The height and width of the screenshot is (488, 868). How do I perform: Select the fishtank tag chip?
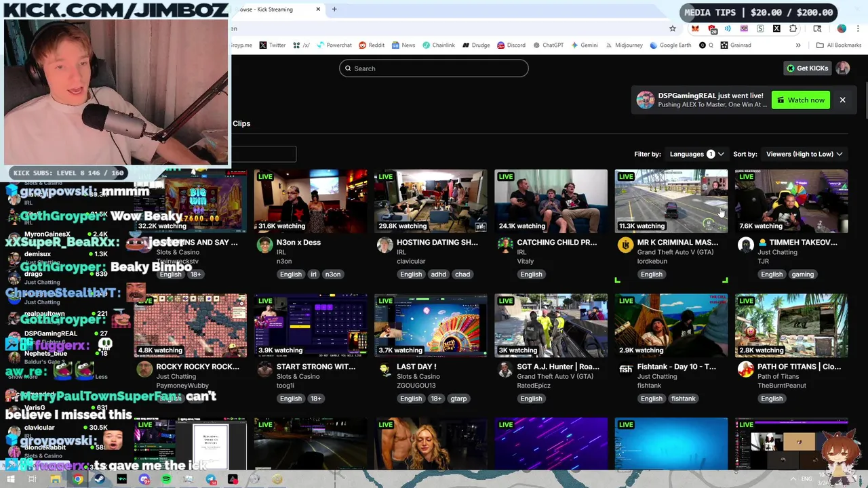[683, 399]
